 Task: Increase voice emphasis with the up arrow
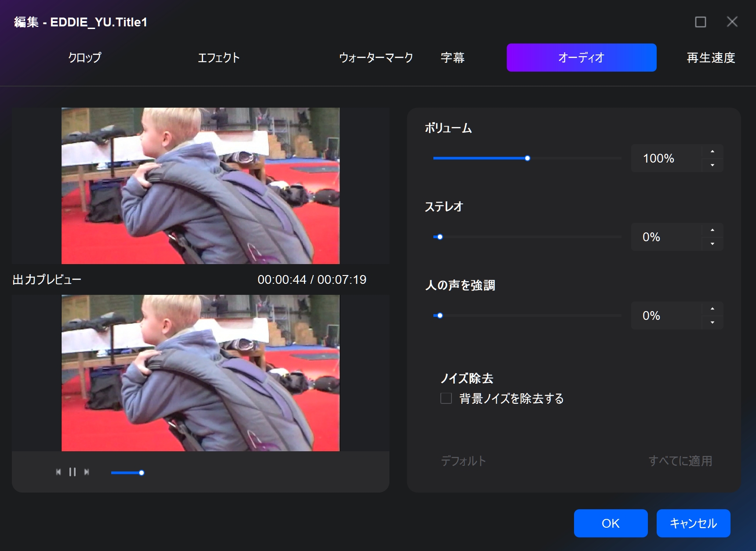tap(712, 309)
